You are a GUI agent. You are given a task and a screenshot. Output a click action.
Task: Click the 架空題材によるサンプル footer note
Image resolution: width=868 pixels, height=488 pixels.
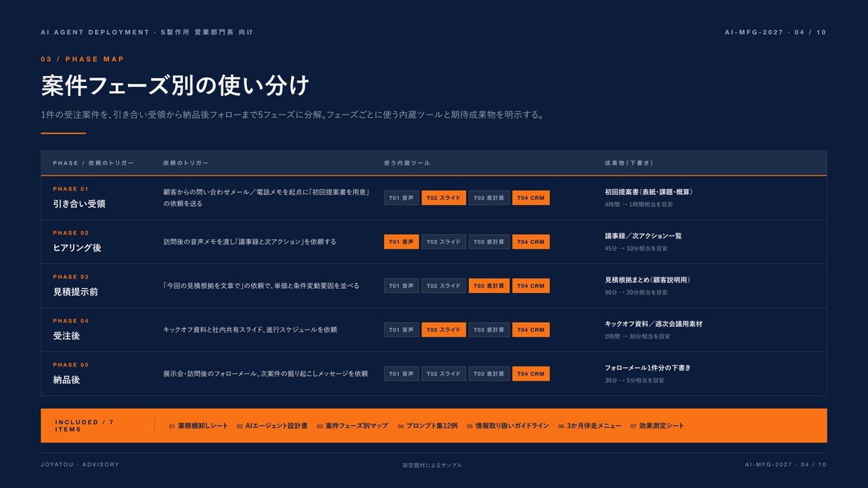click(x=432, y=465)
